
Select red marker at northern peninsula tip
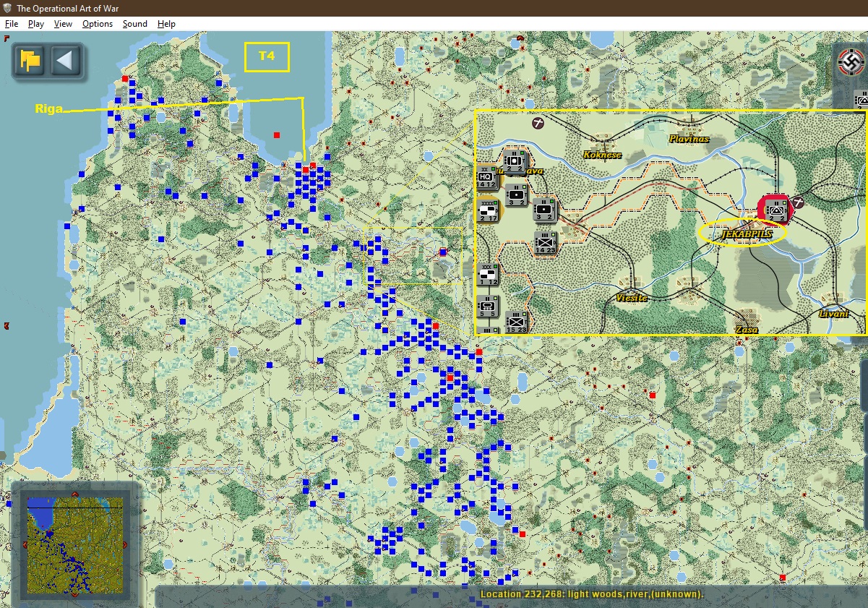pos(125,79)
